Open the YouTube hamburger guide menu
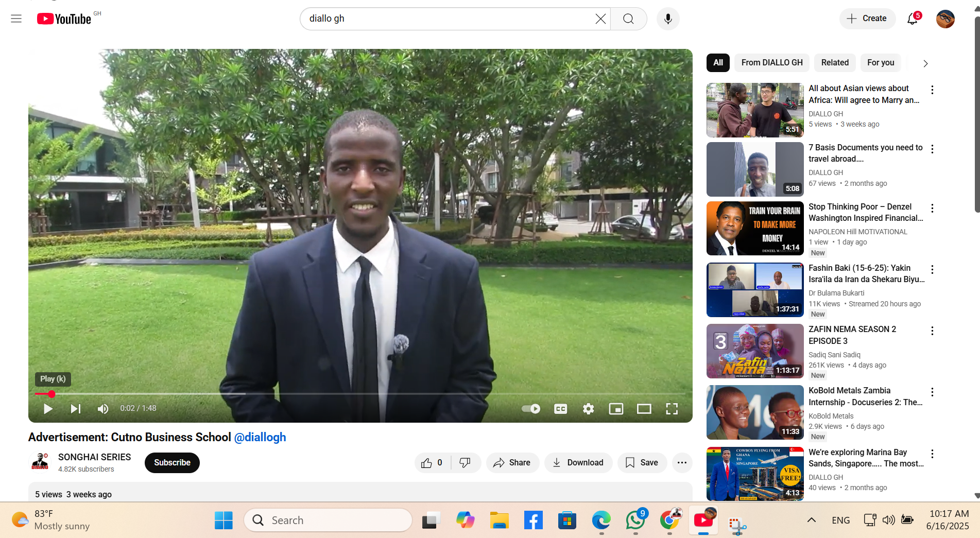 click(x=16, y=19)
